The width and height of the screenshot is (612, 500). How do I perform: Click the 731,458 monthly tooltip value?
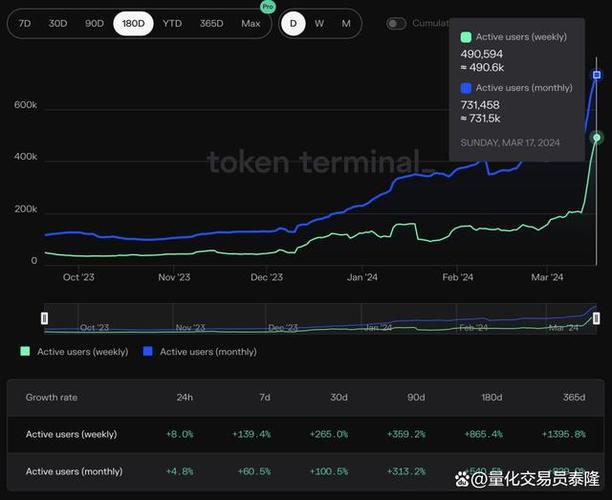[480, 105]
